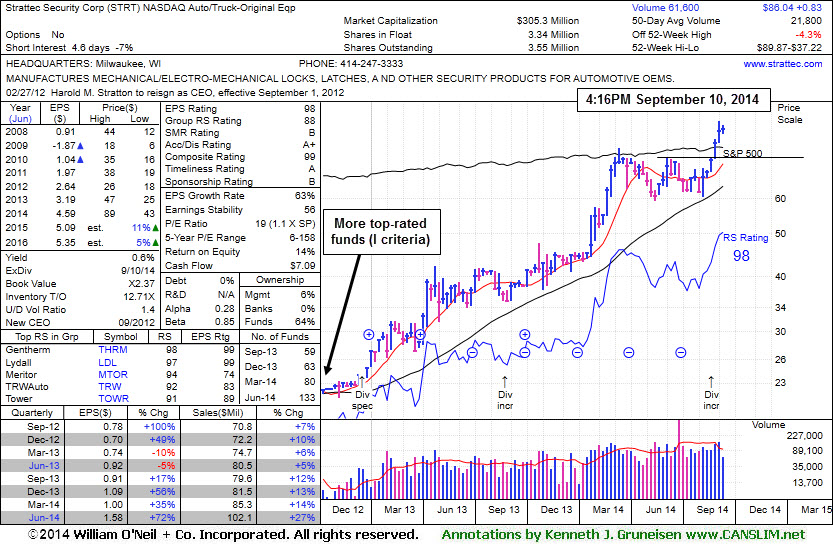
Task: Click the +100% EPS change for Sep-12
Action: click(159, 427)
